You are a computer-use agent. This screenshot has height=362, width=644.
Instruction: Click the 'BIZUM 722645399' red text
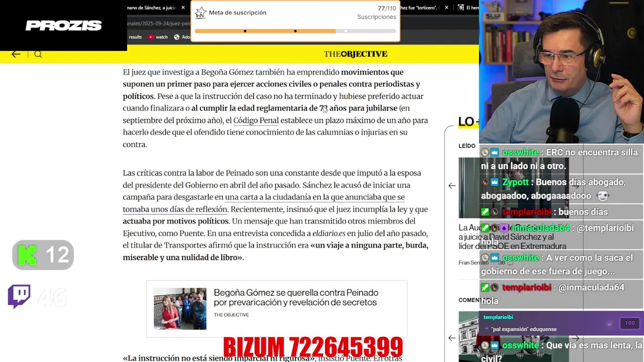click(x=313, y=347)
